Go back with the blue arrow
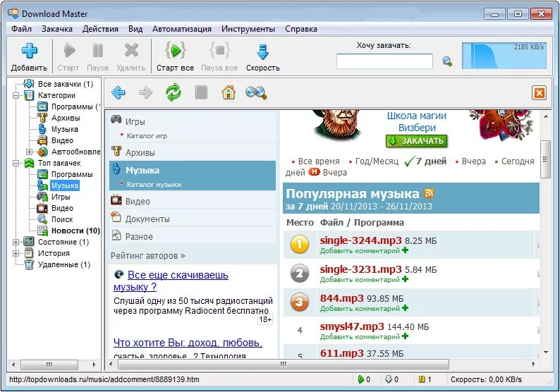Screen dimensions: 560x392 click(x=118, y=93)
